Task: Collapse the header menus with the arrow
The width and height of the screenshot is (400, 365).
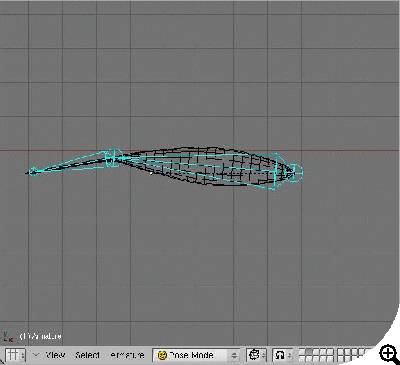Action: click(36, 355)
